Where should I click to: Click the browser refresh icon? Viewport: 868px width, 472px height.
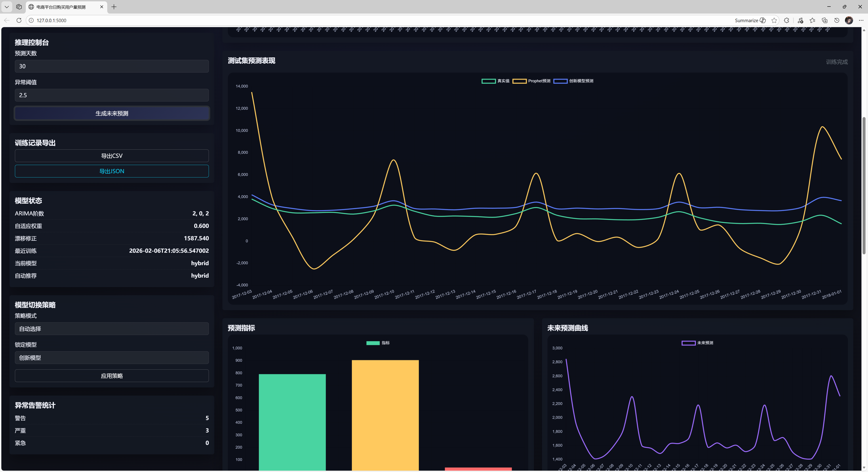(19, 20)
